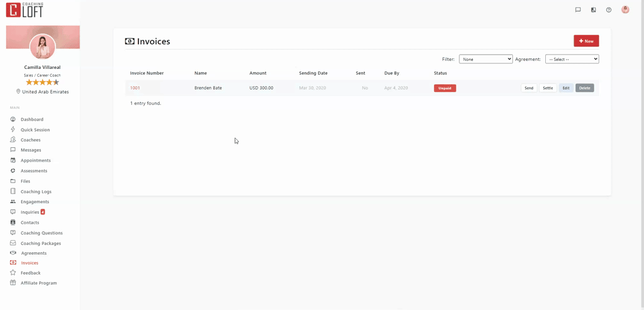Click the Agreements handshake icon

coord(12,253)
